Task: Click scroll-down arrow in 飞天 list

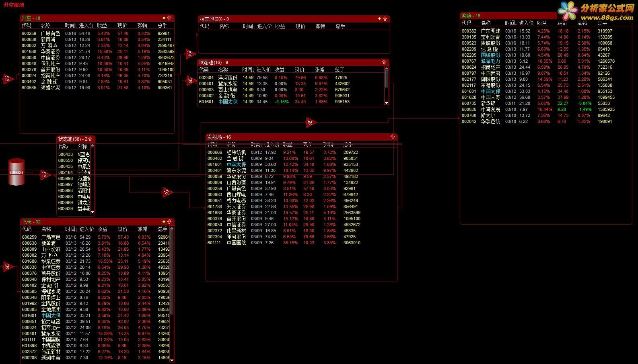Action: pos(172,360)
